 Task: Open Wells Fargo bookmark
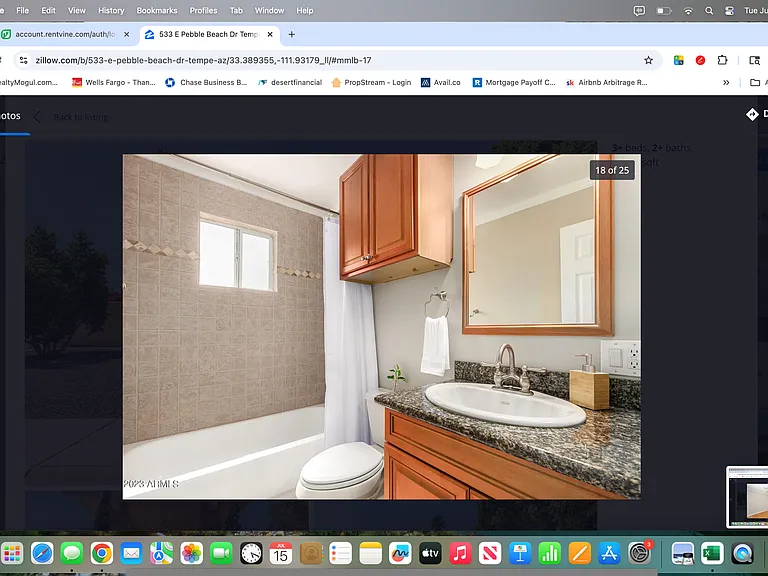point(114,82)
